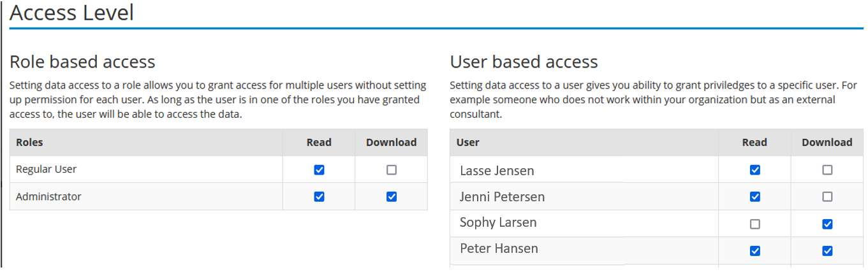Click the Lasse Jensen user name
868x272 pixels.
pyautogui.click(x=497, y=171)
